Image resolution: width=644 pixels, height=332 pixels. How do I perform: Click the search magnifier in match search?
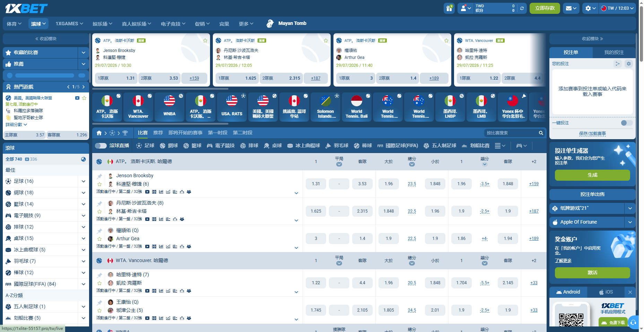point(541,133)
